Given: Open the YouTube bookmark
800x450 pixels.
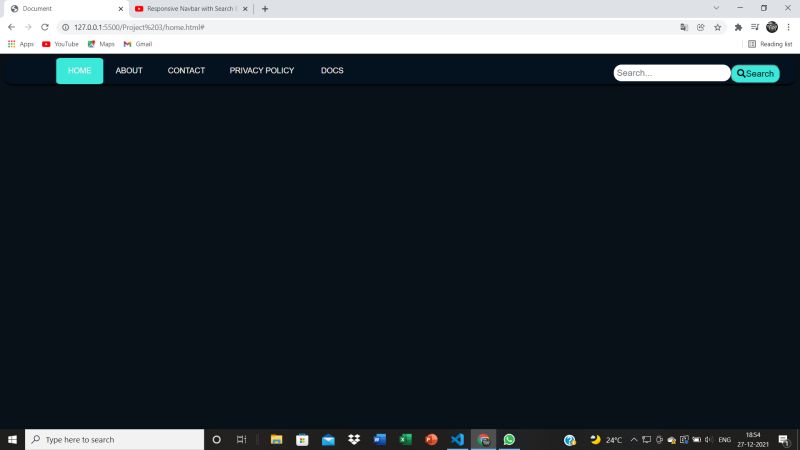Looking at the screenshot, I should pyautogui.click(x=60, y=44).
